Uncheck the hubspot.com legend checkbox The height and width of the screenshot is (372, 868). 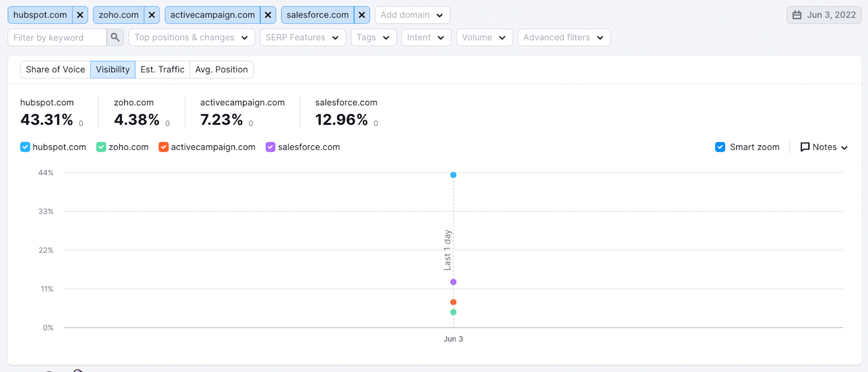[25, 147]
